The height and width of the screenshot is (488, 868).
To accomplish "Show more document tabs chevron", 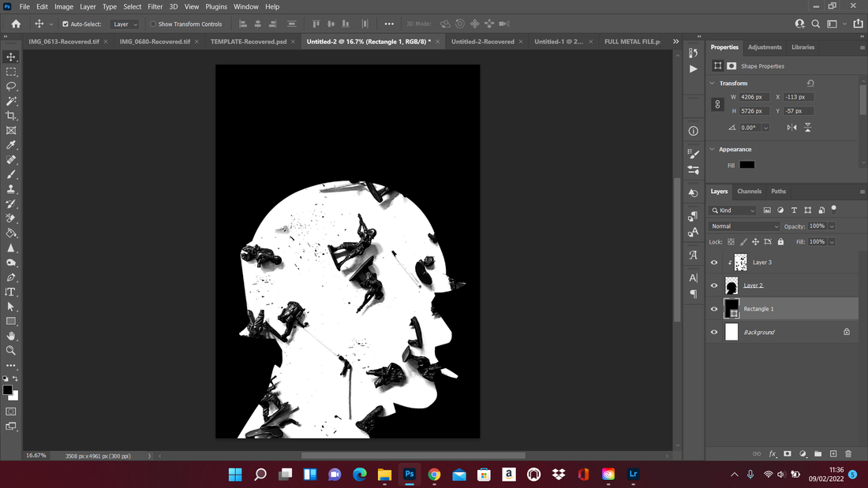I will 676,42.
